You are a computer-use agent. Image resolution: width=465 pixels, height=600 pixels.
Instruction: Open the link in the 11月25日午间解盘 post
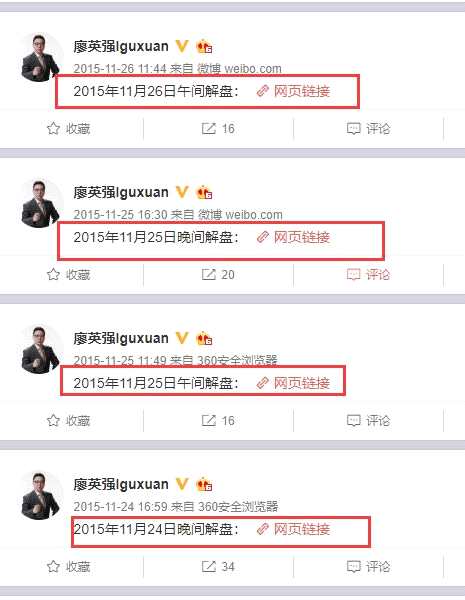[293, 383]
